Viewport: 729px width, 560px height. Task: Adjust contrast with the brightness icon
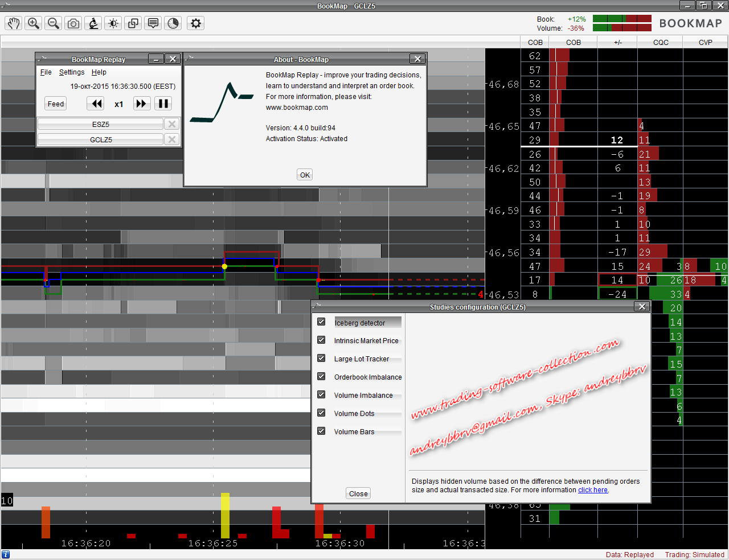pos(113,23)
